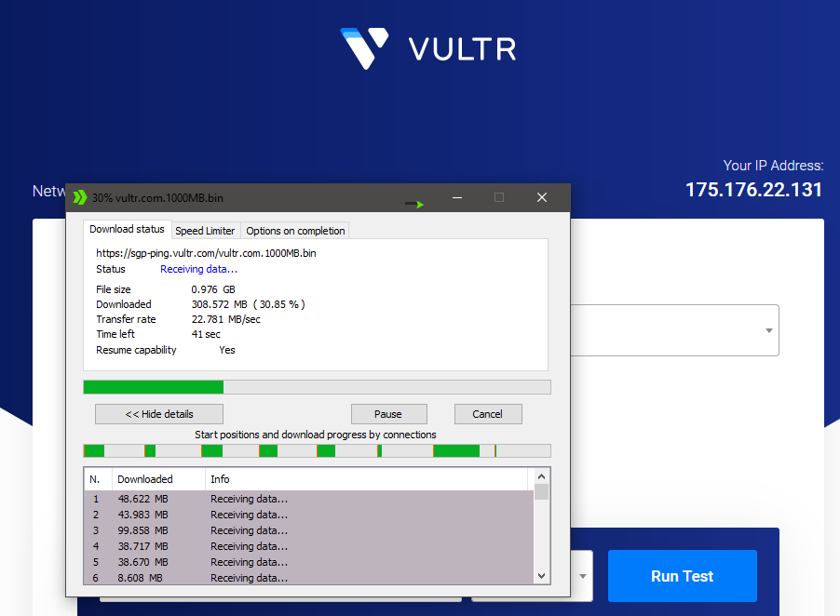Close the download dialog window
The width and height of the screenshot is (840, 616).
pos(542,197)
